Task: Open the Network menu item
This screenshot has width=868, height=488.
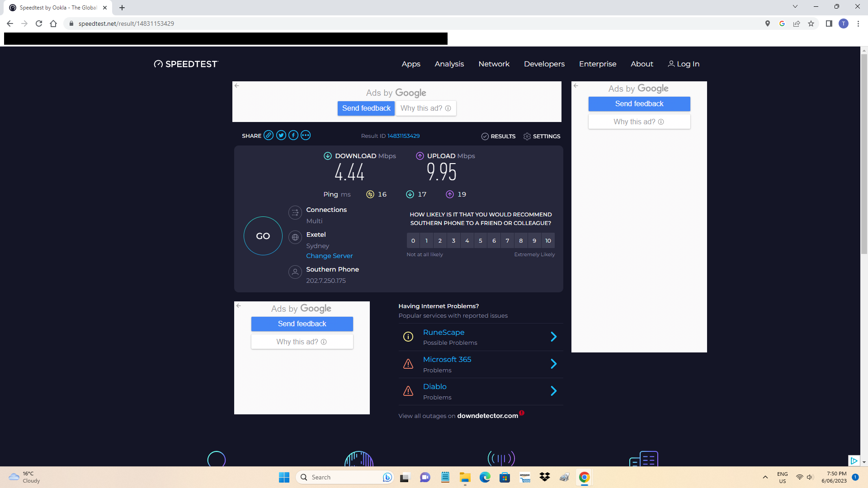Action: pyautogui.click(x=494, y=64)
